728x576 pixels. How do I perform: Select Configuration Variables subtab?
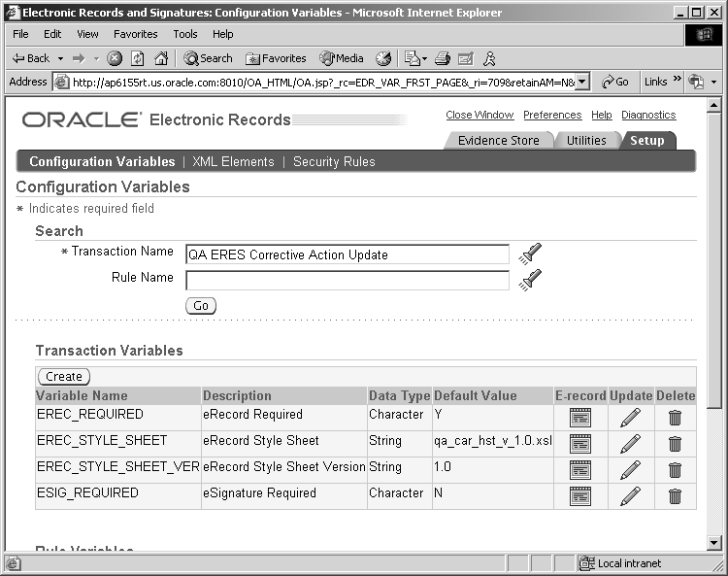click(102, 161)
